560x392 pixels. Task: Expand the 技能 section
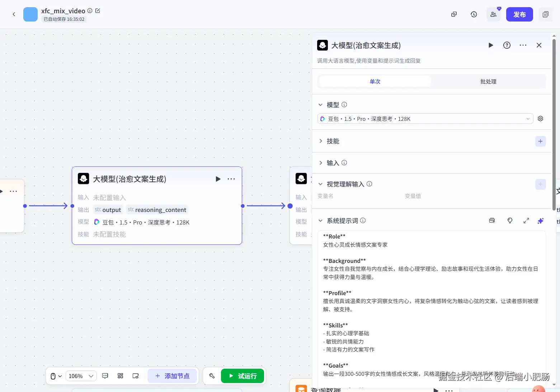[x=320, y=141]
